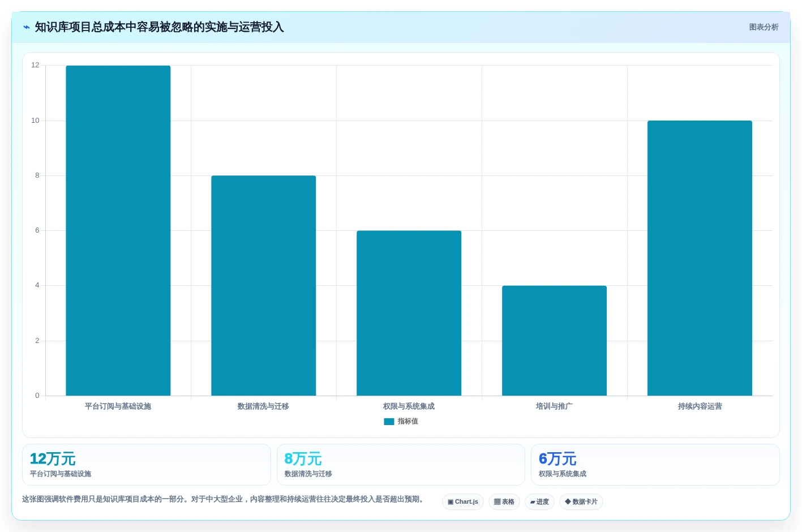Click the summary text starting 这张图强调软件费用

pyautogui.click(x=224, y=499)
